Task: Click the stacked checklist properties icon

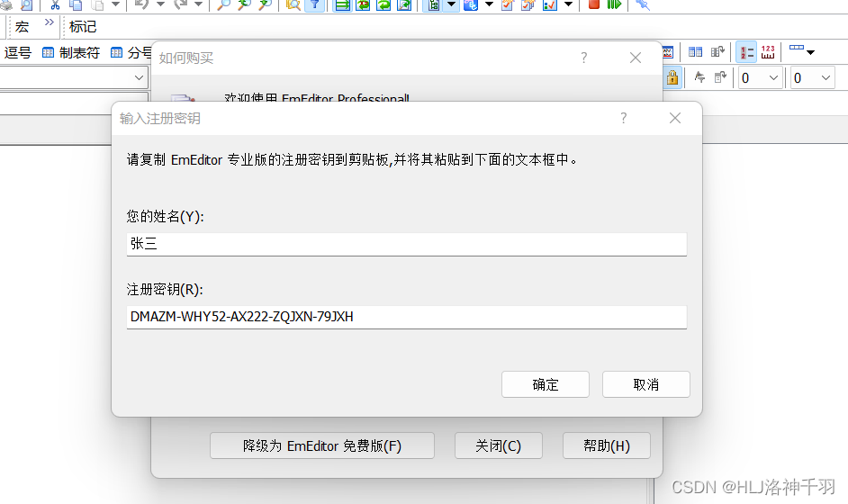Action: tap(528, 4)
